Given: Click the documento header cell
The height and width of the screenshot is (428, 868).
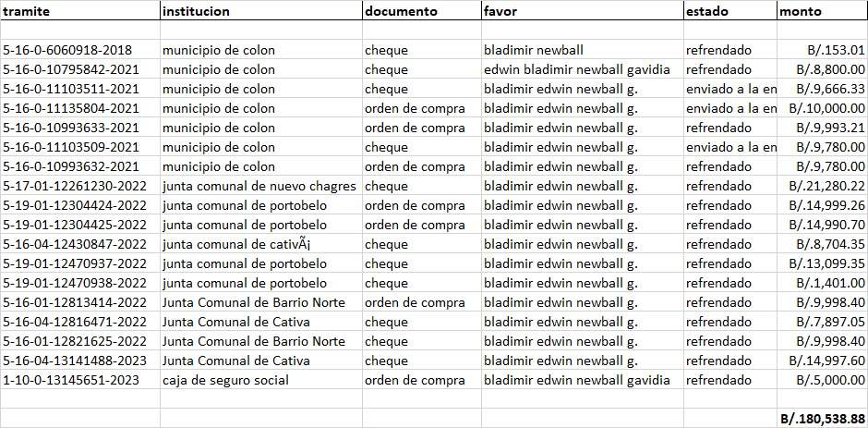Looking at the screenshot, I should [x=422, y=11].
